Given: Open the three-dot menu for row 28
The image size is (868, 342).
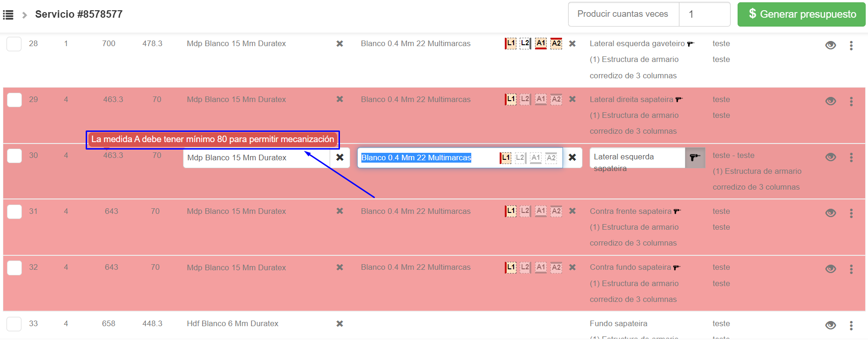Looking at the screenshot, I should coord(851,46).
